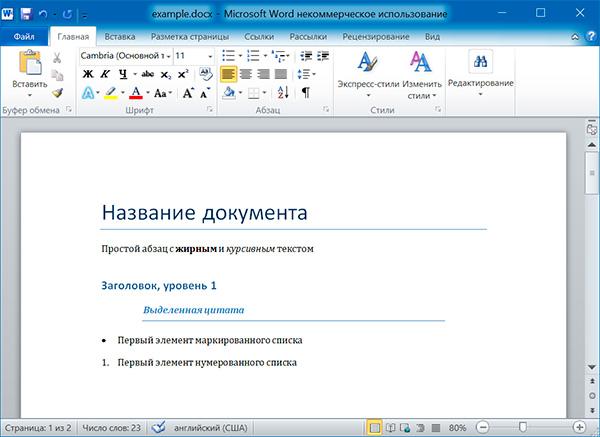The height and width of the screenshot is (437, 600).
Task: Click the Изменить стили button
Action: pyautogui.click(x=421, y=75)
